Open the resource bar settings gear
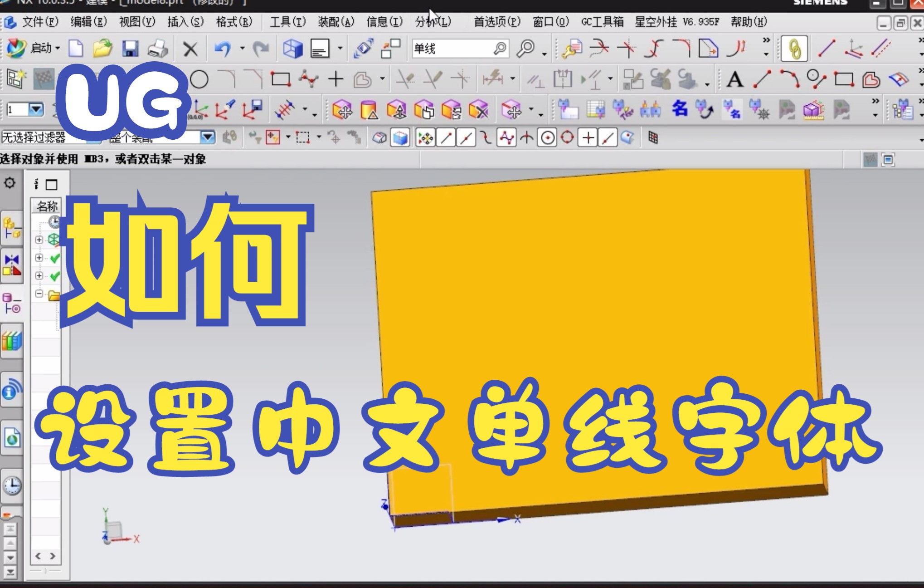 tap(10, 183)
